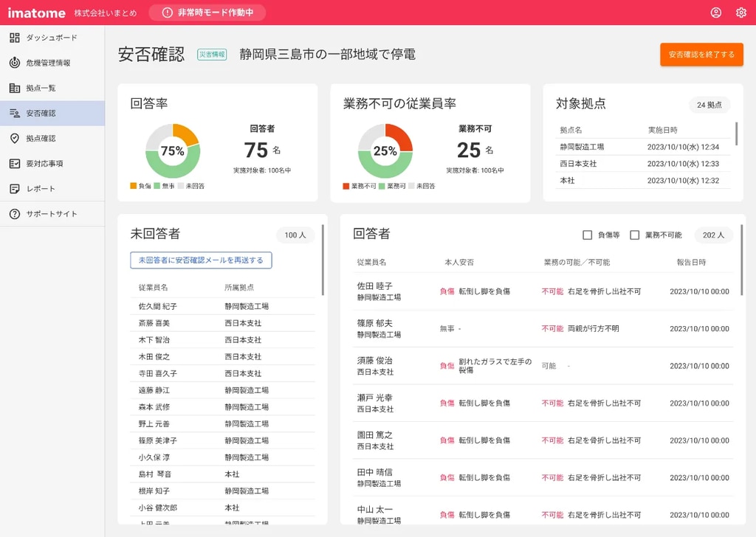Go to 拠点一覧 menu item
This screenshot has width=756, height=537.
[41, 88]
